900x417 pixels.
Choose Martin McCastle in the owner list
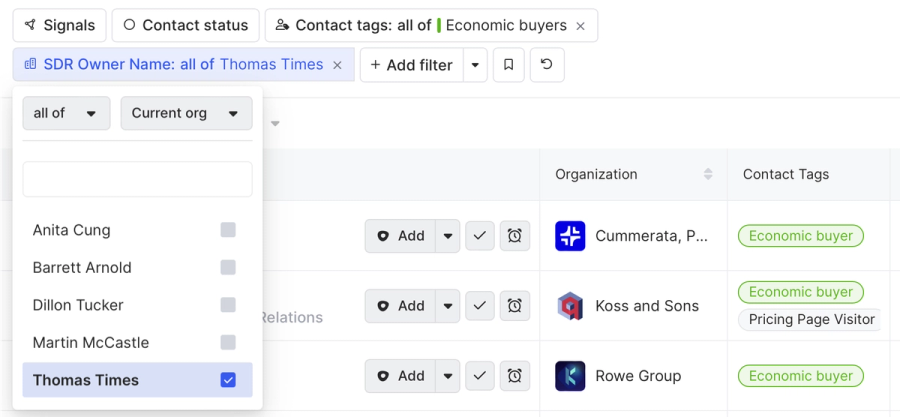point(91,343)
